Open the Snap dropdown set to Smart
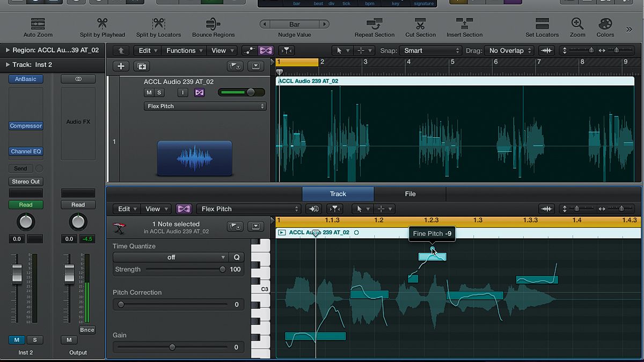The image size is (644, 362). 430,50
